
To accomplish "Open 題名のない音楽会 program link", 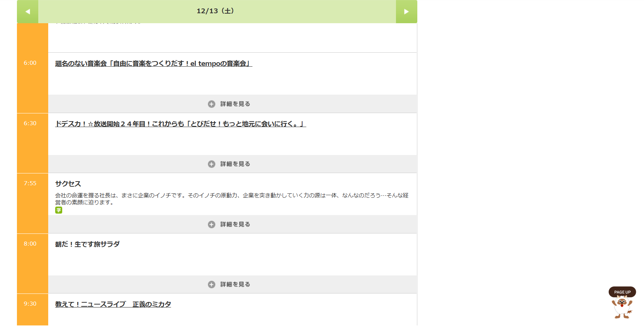I will coord(153,64).
